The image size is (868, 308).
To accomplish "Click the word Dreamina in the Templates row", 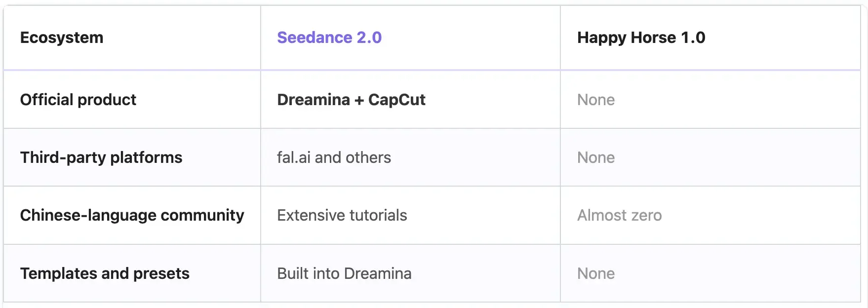I will pyautogui.click(x=378, y=273).
